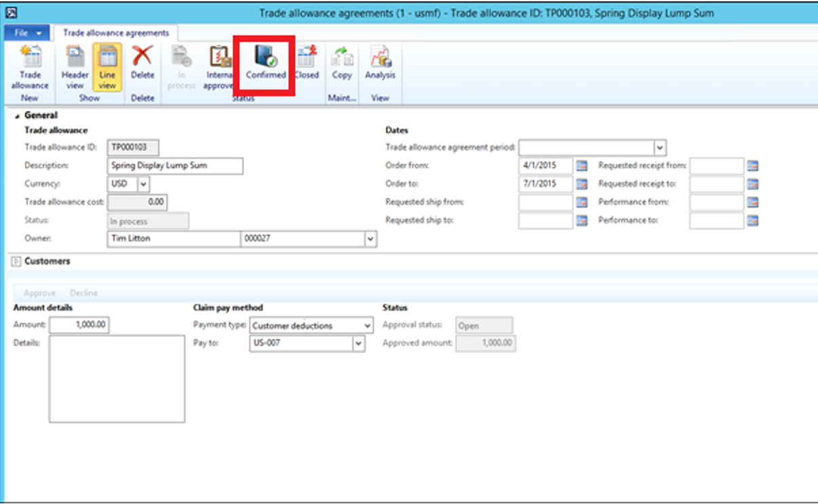Switch to Header view
Screen dimensions: 818x504
[x=75, y=67]
